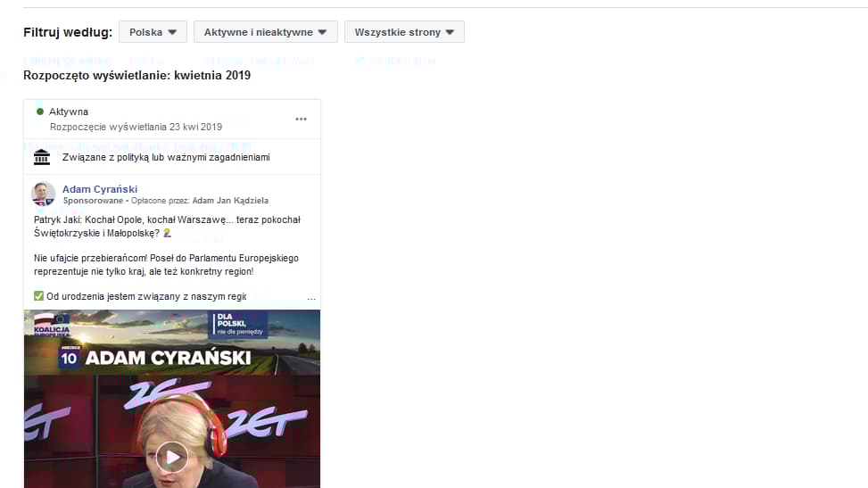Click 'Opłacone przez: Adam Jan Kądziela' text
The image size is (868, 488).
tap(200, 201)
